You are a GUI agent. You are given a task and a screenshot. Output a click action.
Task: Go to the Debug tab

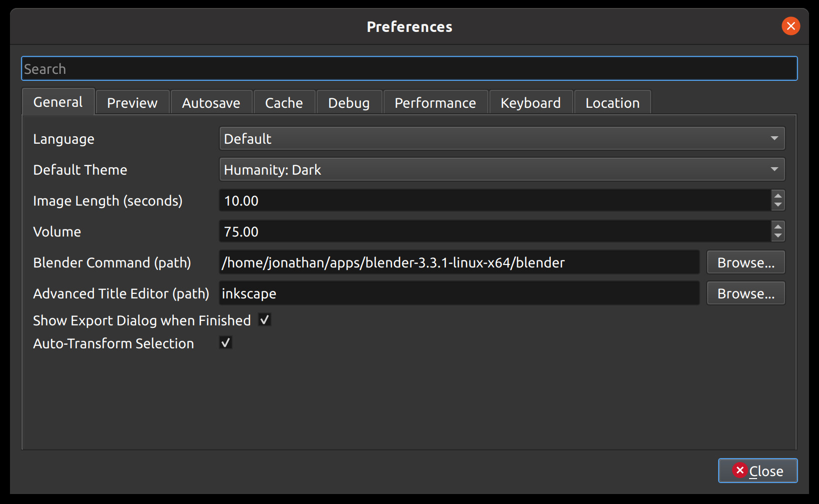tap(349, 103)
